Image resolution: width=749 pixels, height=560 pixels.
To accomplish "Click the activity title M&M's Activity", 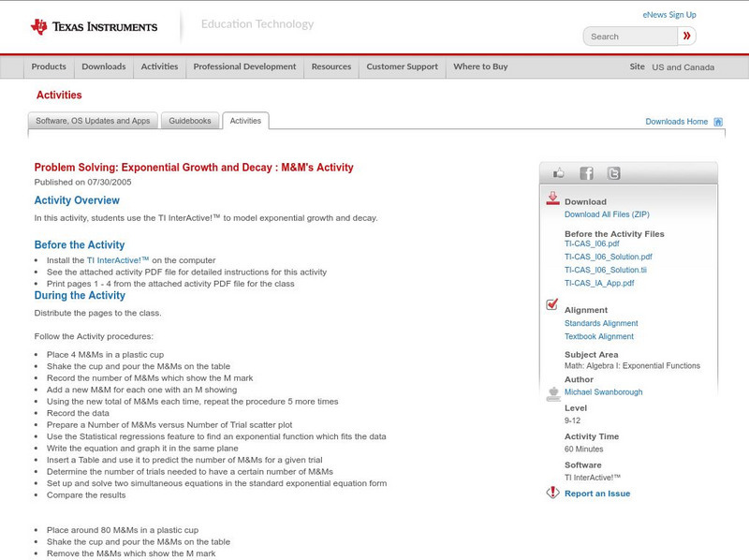I will [x=194, y=168].
